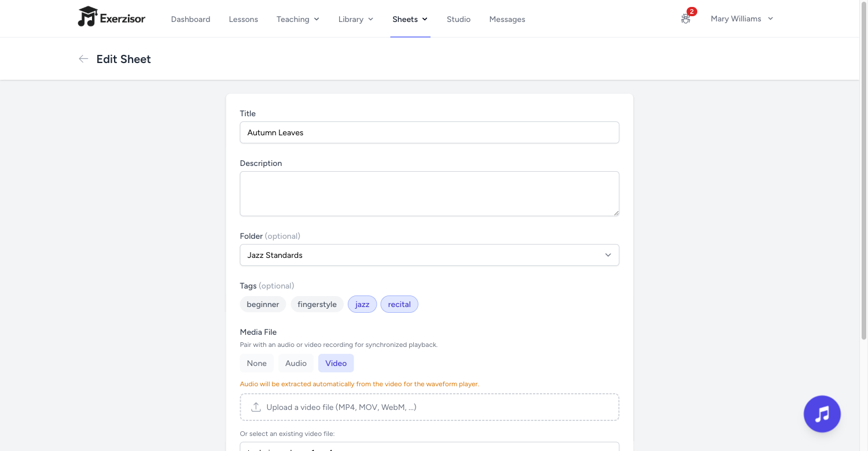Select Audio media type
Screen dimensions: 868x451
(296, 363)
